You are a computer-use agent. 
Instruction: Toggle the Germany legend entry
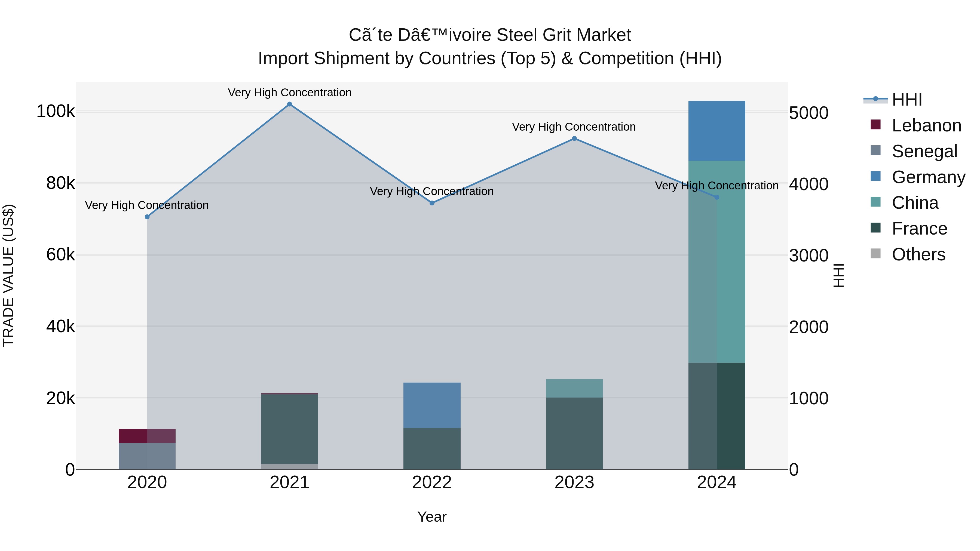click(918, 177)
